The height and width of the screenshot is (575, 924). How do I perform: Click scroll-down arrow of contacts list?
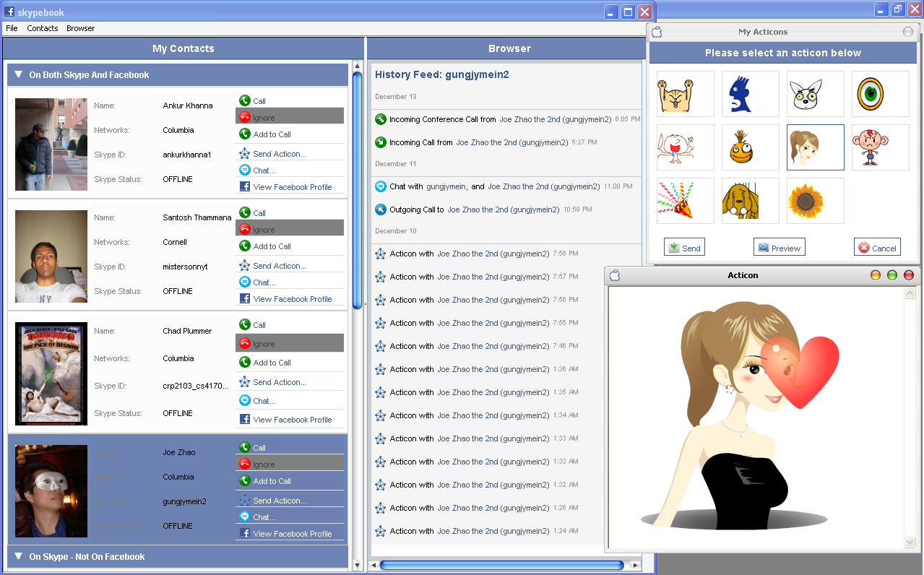(357, 566)
